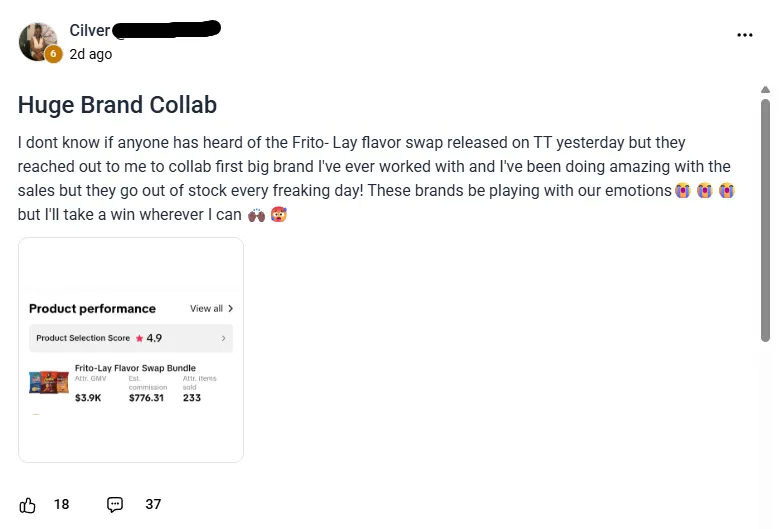Like the post with the thumbs-up icon
The image size is (779, 529).
(x=28, y=505)
